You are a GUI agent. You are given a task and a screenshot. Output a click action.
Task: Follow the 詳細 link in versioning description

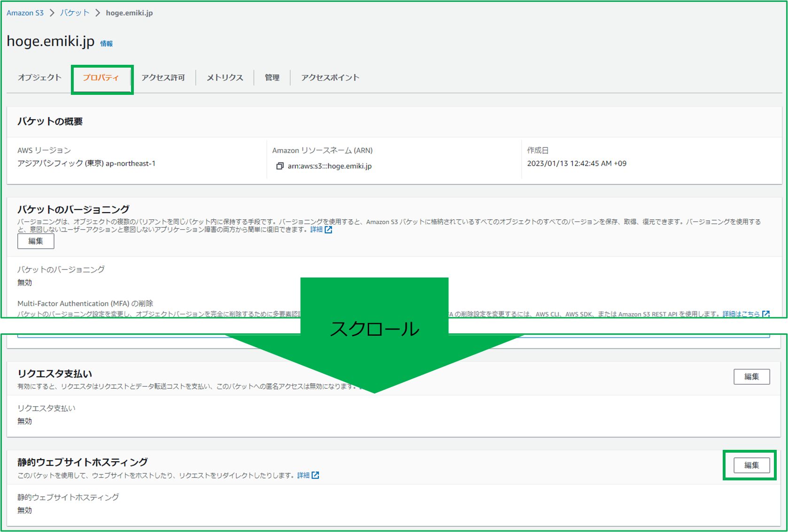pyautogui.click(x=317, y=230)
